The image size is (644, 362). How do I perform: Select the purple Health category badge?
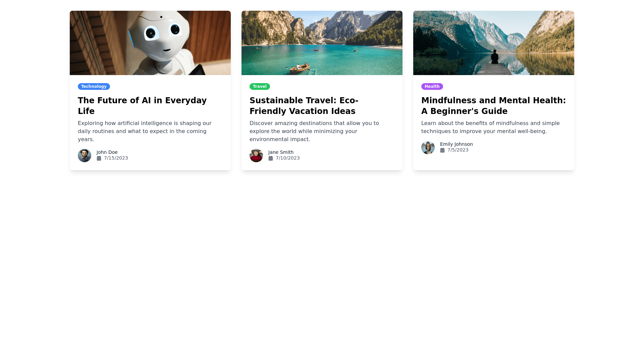click(x=432, y=86)
